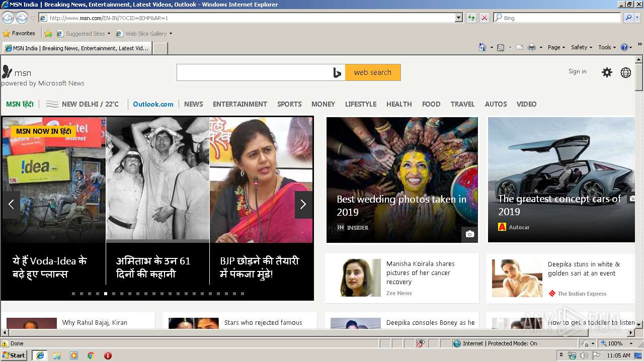Open the Safety menu dropdown

pos(582,47)
